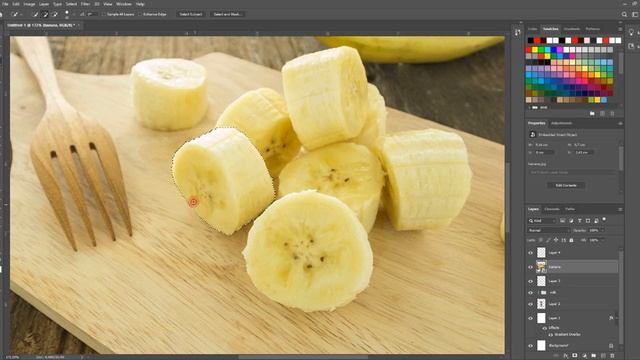Expand the folder group layer arrow

(538, 293)
